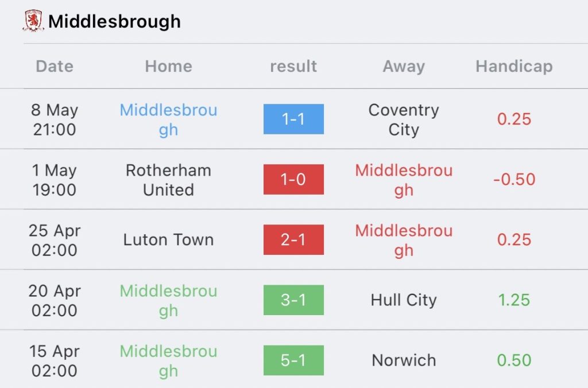Open the Middlesbrough team title

(x=114, y=21)
